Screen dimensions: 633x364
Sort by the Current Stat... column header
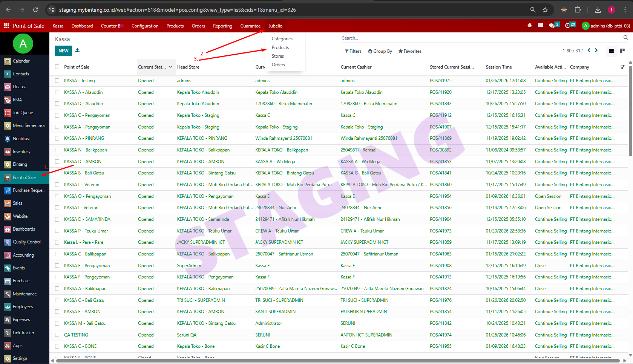pos(155,67)
